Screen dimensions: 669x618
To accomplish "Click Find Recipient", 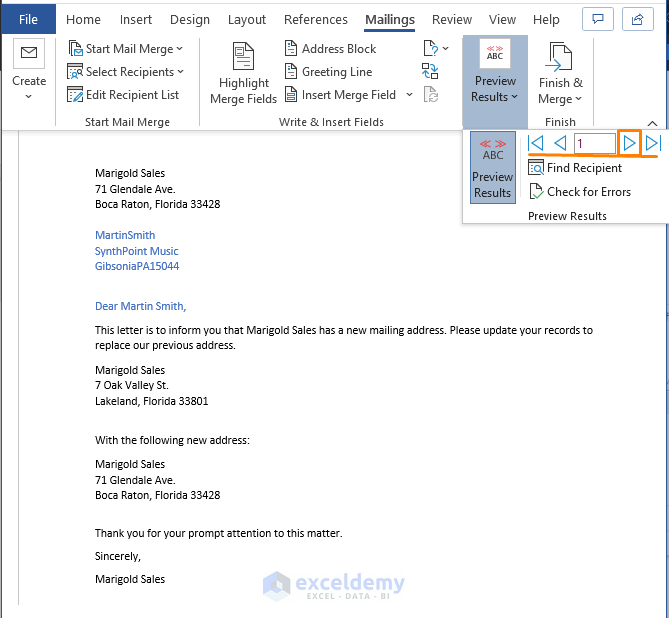I will (x=575, y=168).
